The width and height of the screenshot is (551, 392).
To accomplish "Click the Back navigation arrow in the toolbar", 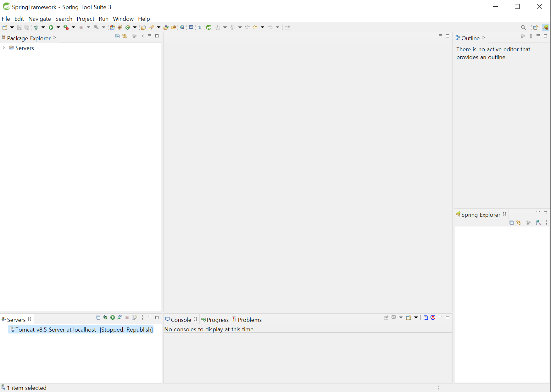I will pyautogui.click(x=255, y=27).
